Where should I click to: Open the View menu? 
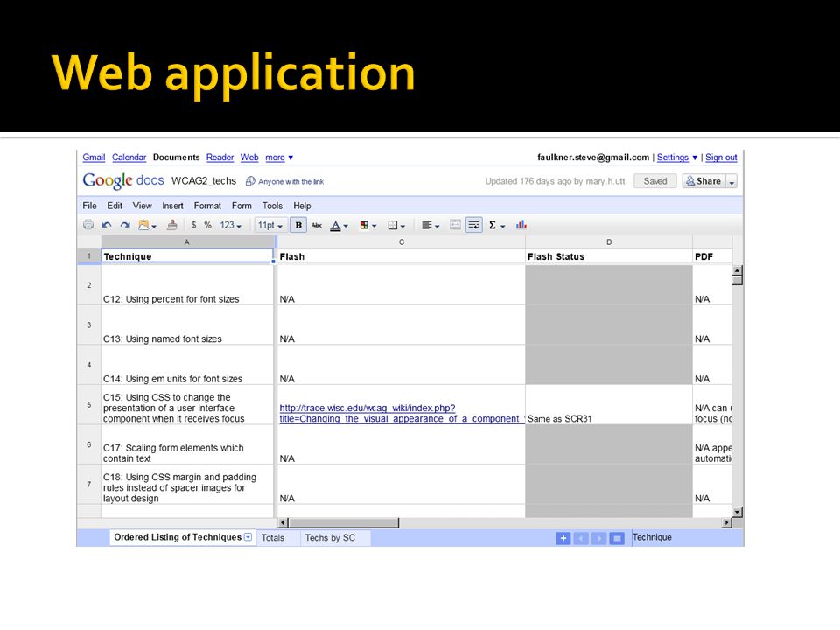tap(142, 206)
